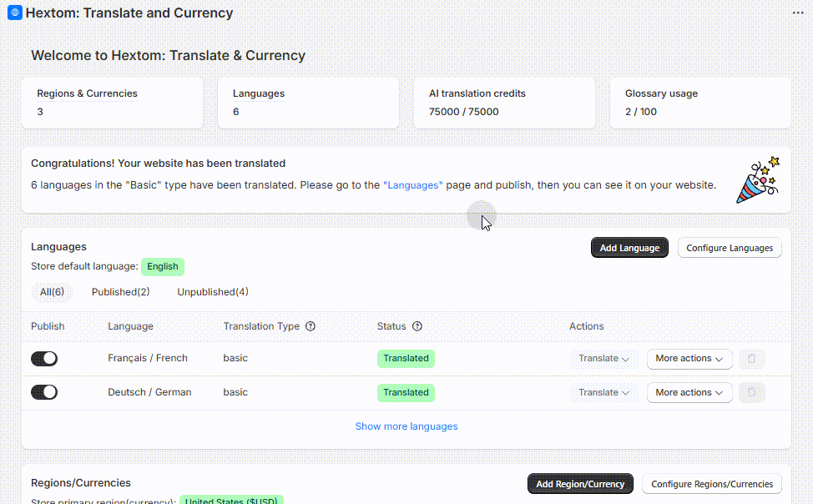Click the Store default language label
Screen dimensions: 813x504
click(x=84, y=266)
